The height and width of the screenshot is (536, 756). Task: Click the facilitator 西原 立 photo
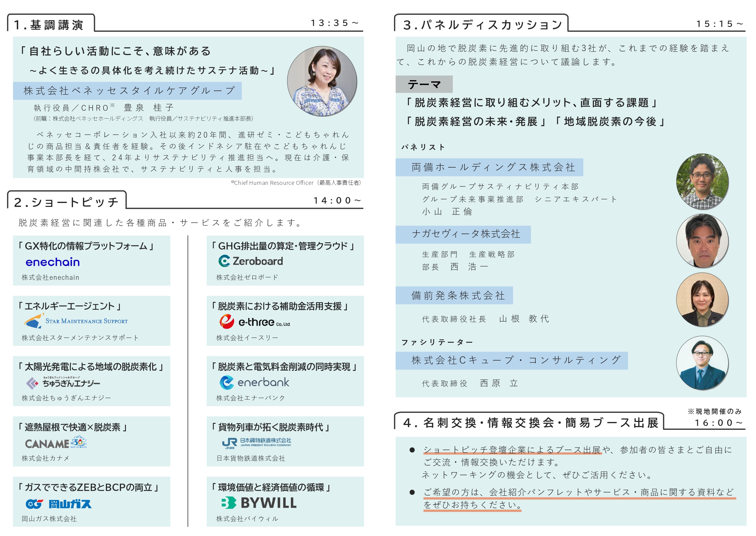click(x=702, y=363)
